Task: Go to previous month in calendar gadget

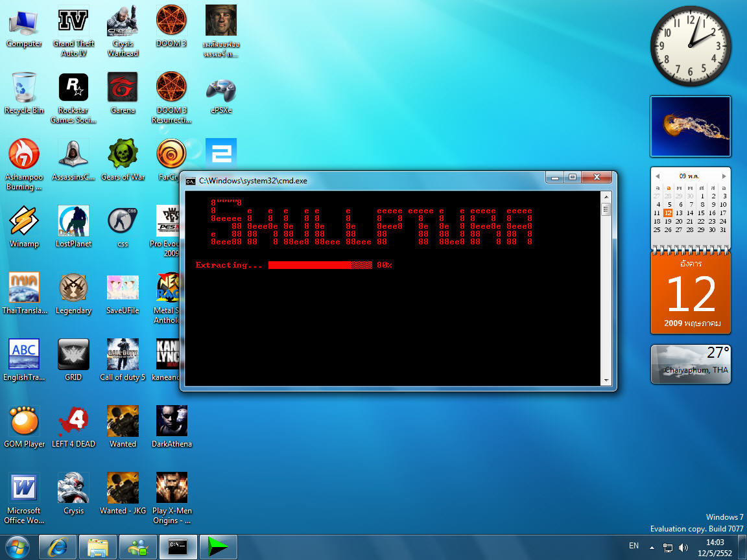Action: (658, 176)
